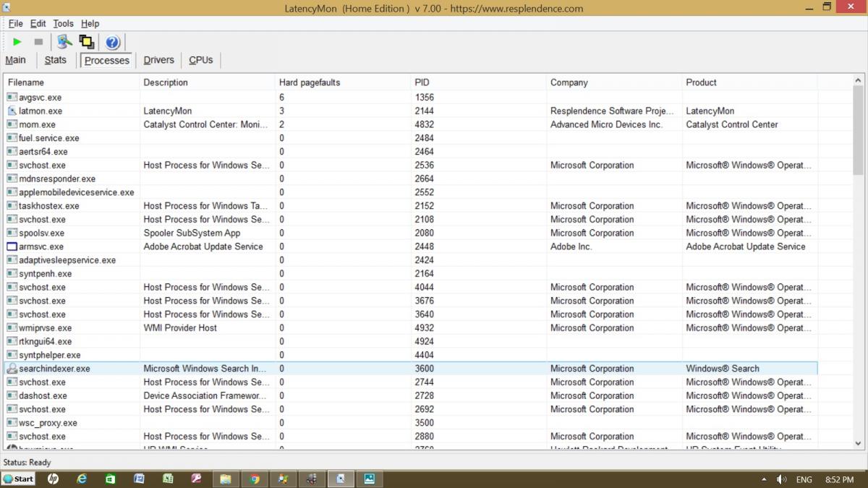Select the adaptivesleepservice.exe row
868x488 pixels.
[x=411, y=260]
